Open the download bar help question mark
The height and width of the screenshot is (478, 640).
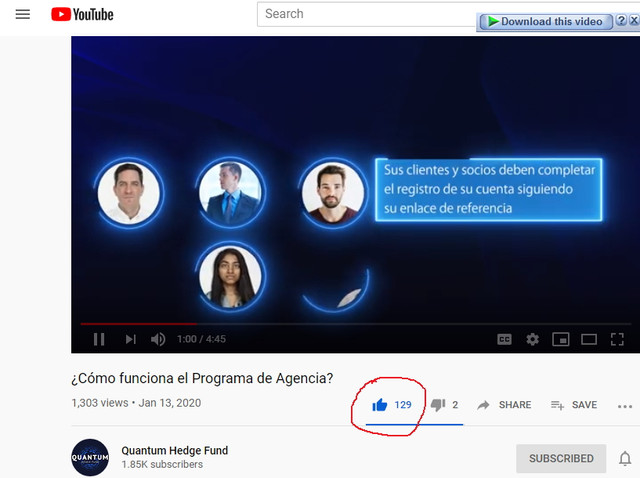click(x=621, y=20)
